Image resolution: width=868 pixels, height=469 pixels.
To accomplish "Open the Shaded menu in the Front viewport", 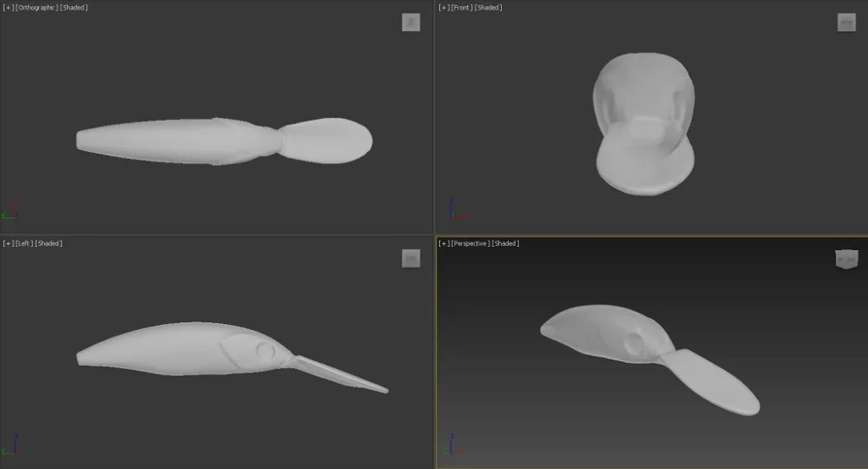I will click(489, 8).
